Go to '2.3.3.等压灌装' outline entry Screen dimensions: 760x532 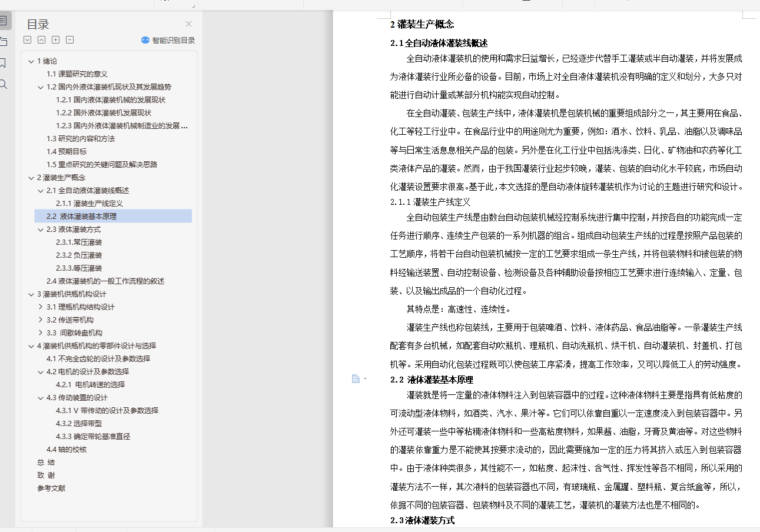pos(79,268)
